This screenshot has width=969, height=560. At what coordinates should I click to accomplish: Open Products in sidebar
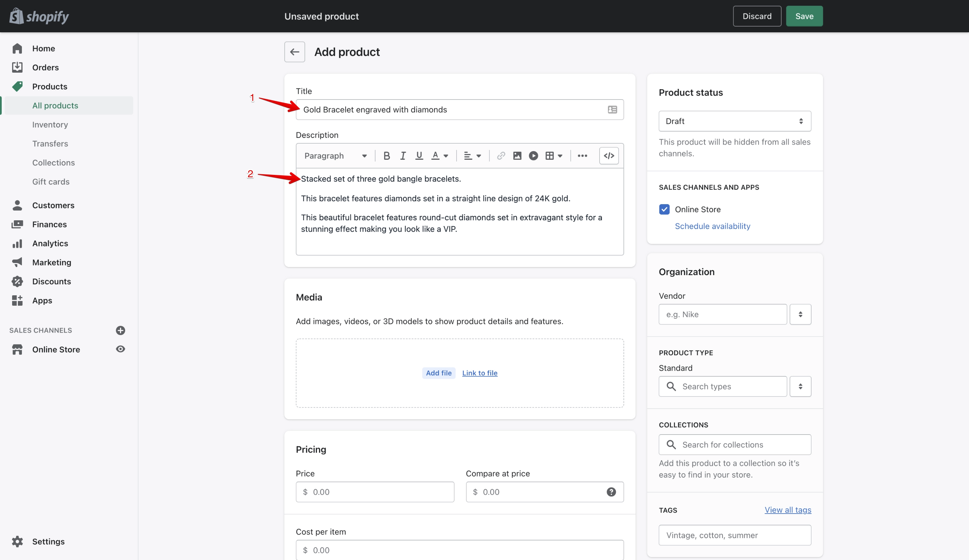click(x=49, y=86)
